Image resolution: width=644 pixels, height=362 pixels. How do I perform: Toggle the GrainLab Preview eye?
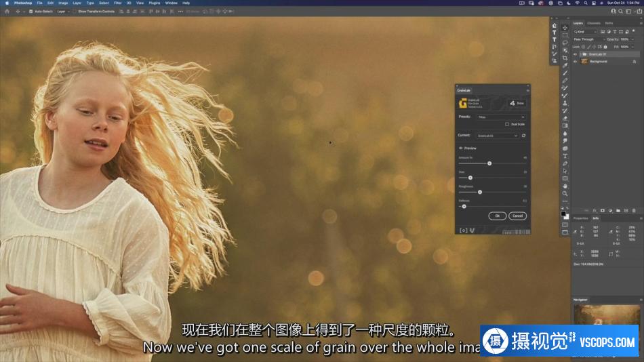pos(460,148)
